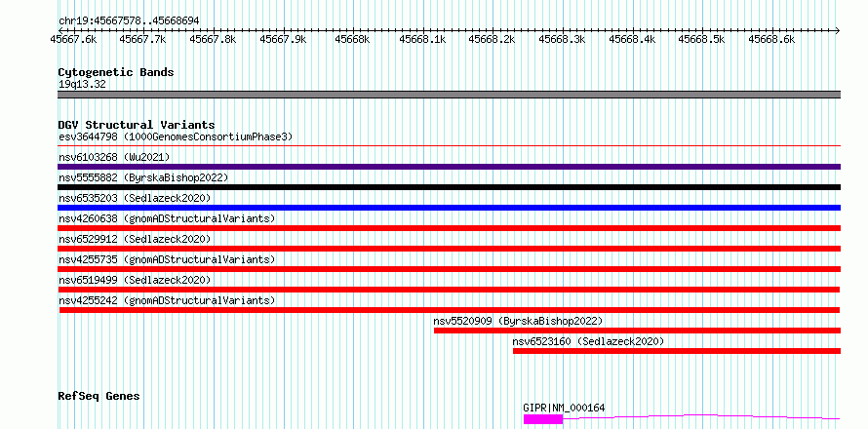Viewport: 868px width, 429px height.
Task: Open the nsv5555882 (ByrskaBishop2022) label
Action: click(x=143, y=177)
